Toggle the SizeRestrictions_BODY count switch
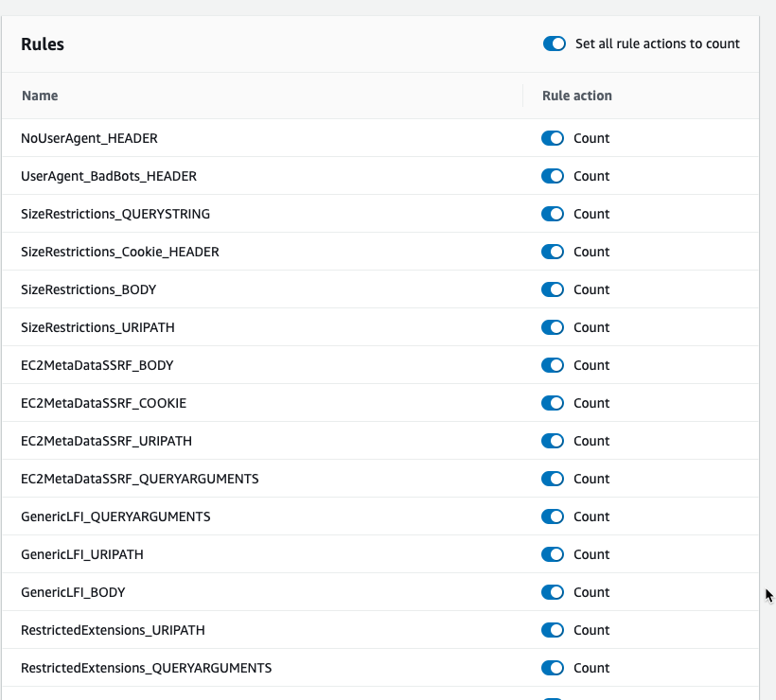 coord(553,289)
